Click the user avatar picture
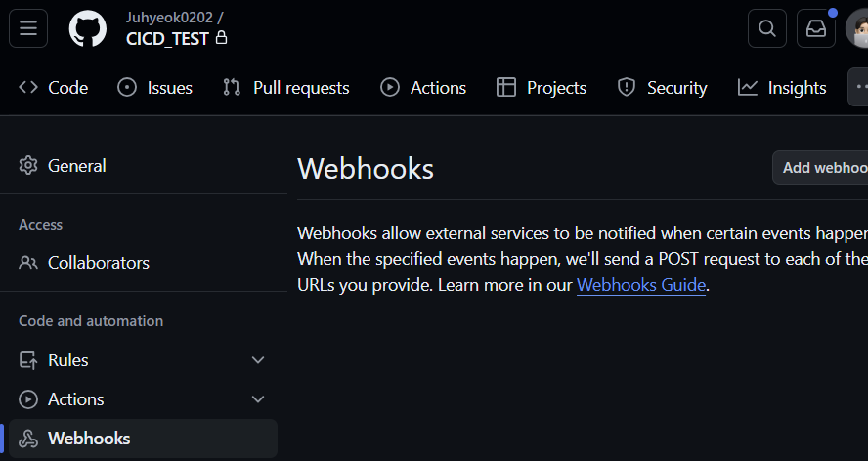 pyautogui.click(x=858, y=28)
